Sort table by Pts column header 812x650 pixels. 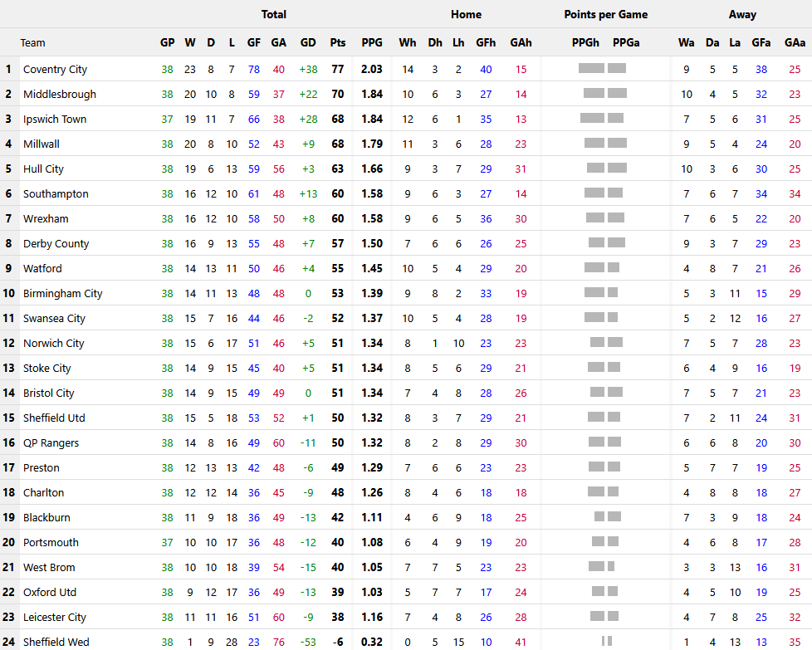click(337, 43)
